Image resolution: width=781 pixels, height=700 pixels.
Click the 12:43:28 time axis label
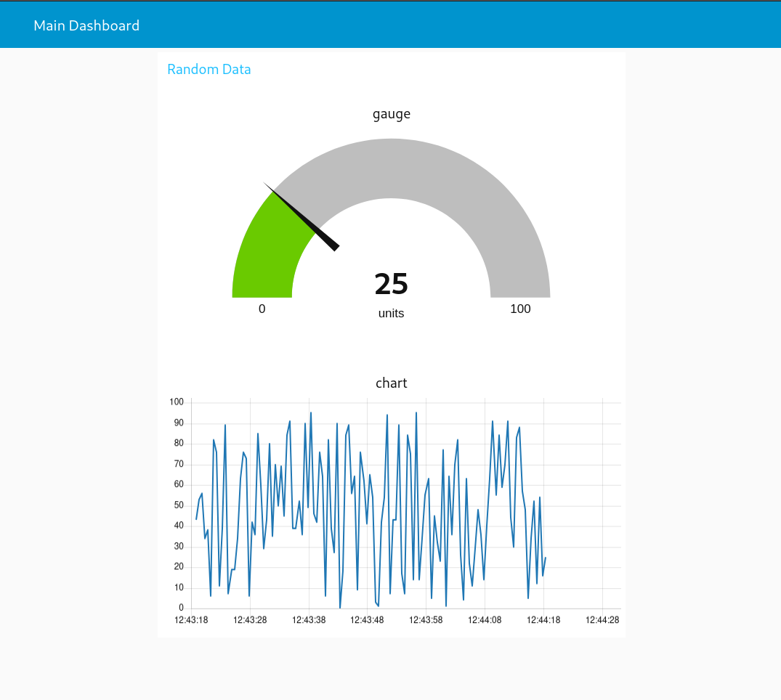[x=250, y=620]
